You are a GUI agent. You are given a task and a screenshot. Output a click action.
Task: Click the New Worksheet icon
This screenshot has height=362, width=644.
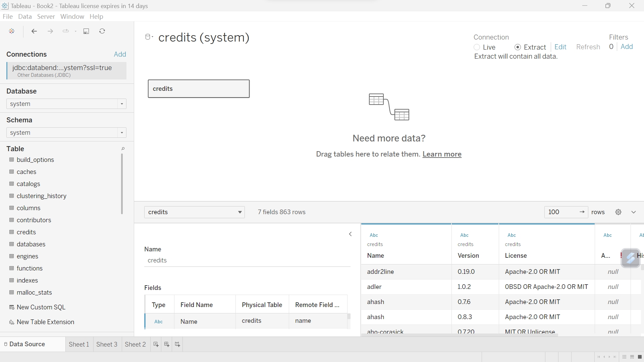point(156,344)
